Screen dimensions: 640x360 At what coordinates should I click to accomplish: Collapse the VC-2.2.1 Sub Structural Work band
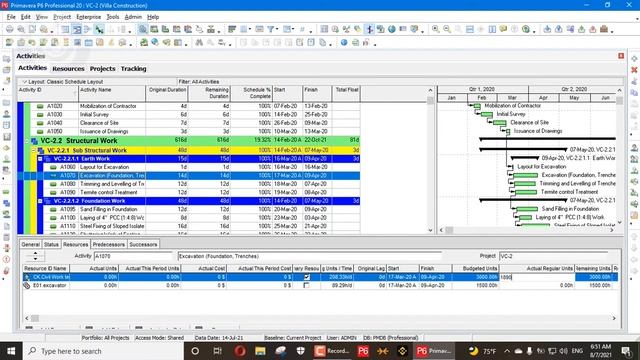34,150
